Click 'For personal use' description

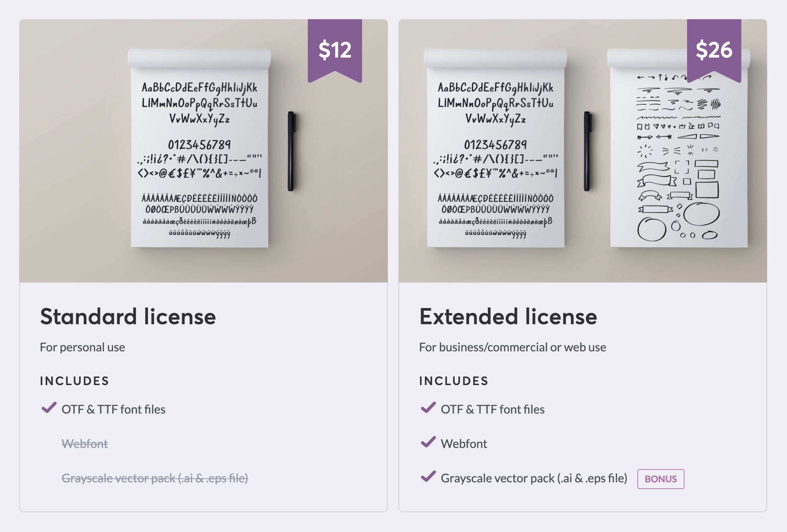point(82,347)
